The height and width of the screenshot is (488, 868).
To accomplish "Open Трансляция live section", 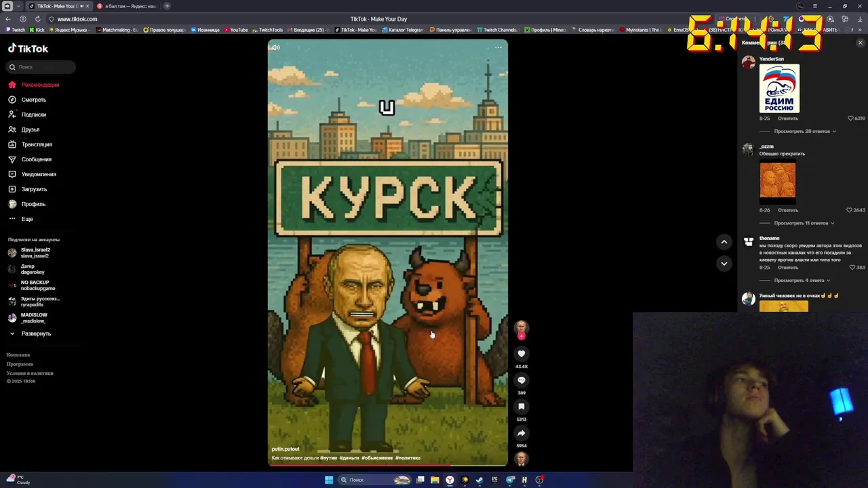I will [x=30, y=144].
